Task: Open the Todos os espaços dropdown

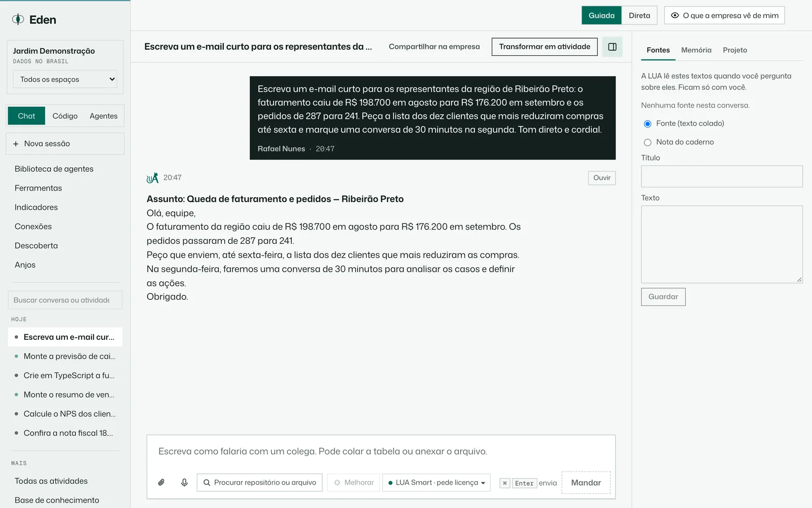Action: tap(65, 79)
